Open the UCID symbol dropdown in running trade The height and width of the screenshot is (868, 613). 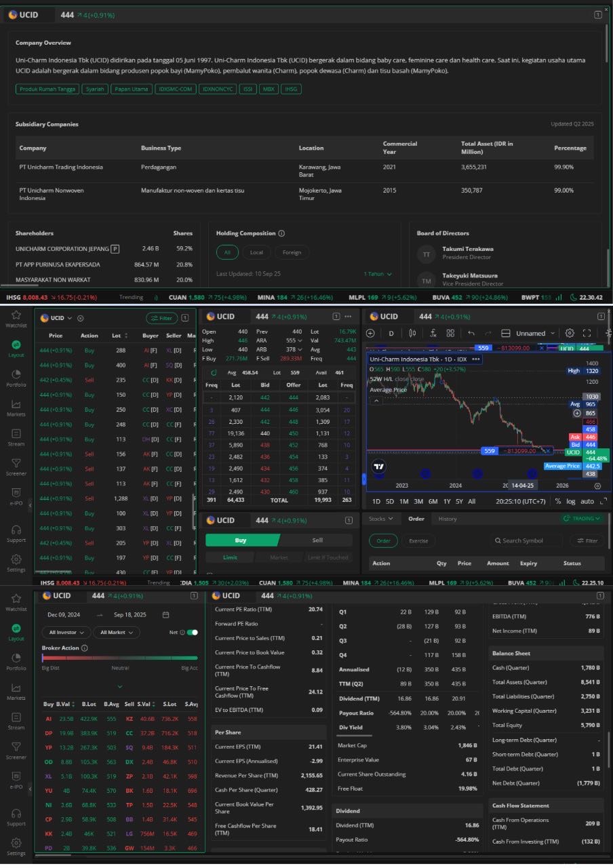point(56,318)
